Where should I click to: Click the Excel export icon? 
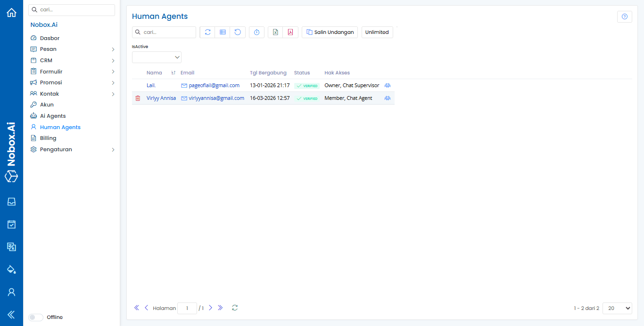tap(275, 32)
